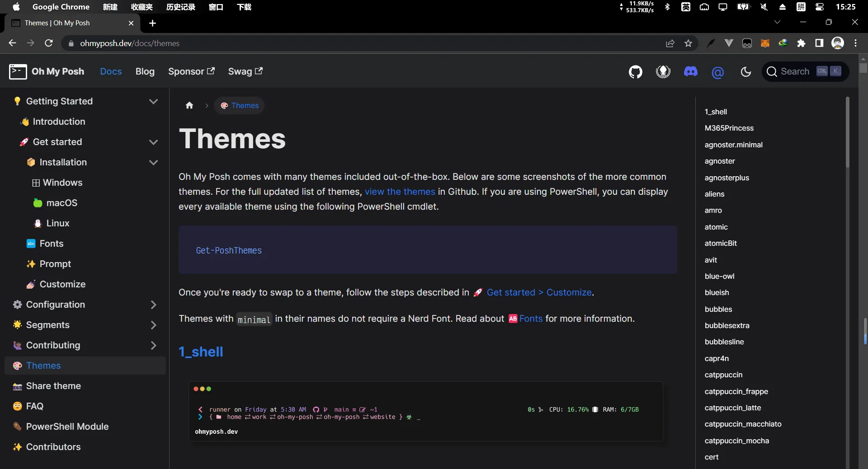Open the 收藏夹 menu in menu bar
Screen dimensions: 868x469
(x=142, y=7)
